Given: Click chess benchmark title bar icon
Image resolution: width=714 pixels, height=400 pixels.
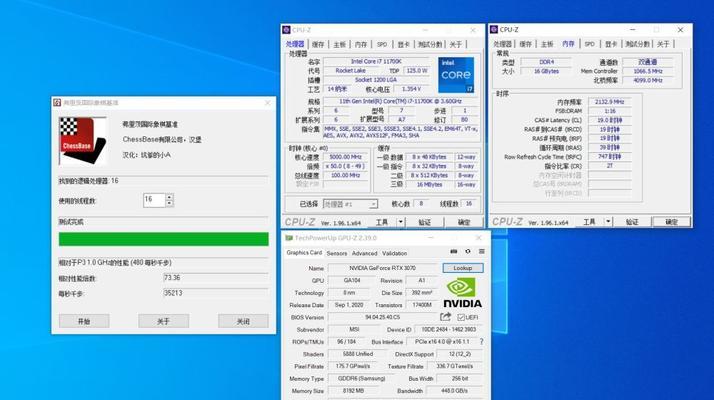Looking at the screenshot, I should 57,103.
